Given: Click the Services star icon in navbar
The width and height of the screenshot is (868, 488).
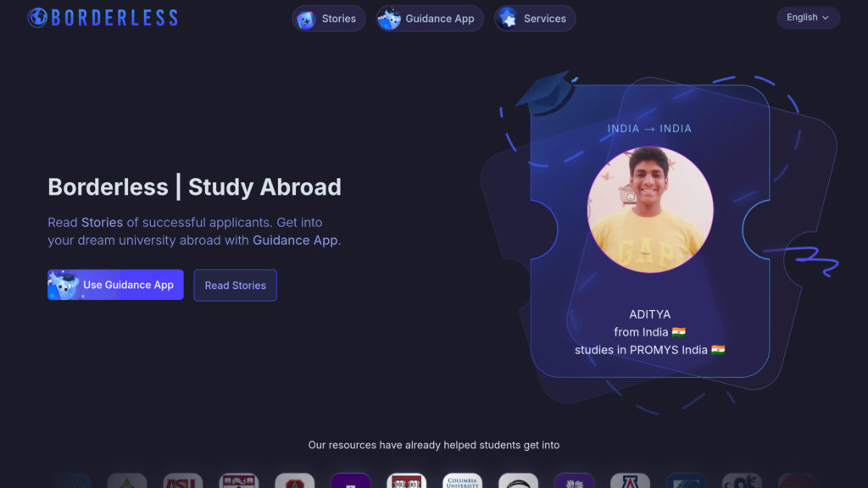Looking at the screenshot, I should [x=508, y=19].
